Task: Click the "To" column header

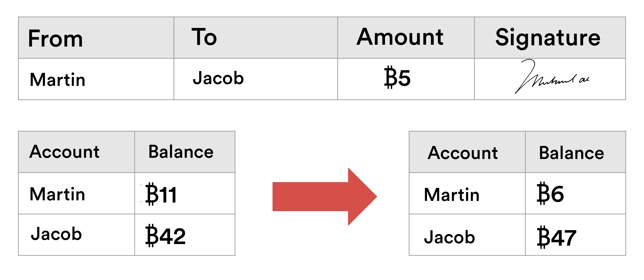Action: click(204, 37)
